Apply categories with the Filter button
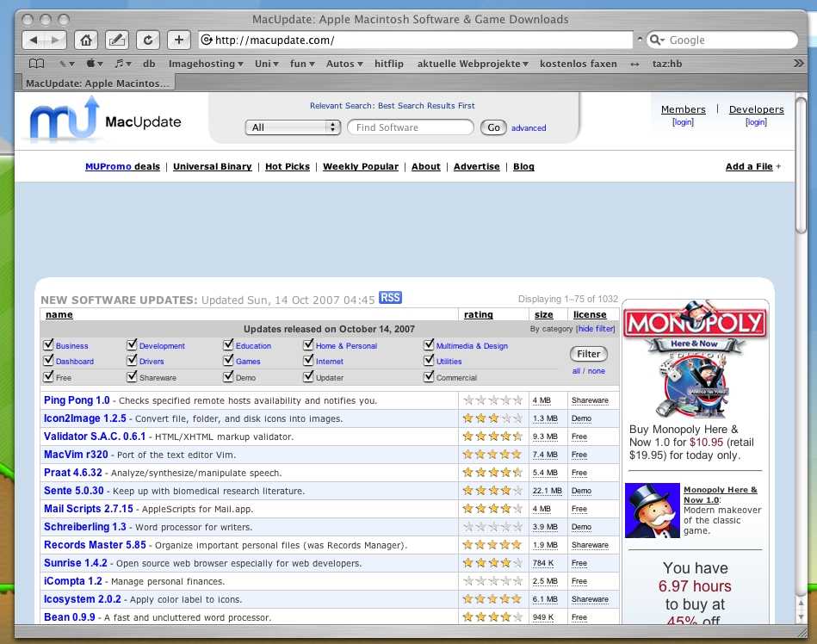This screenshot has height=644, width=817. tap(588, 354)
